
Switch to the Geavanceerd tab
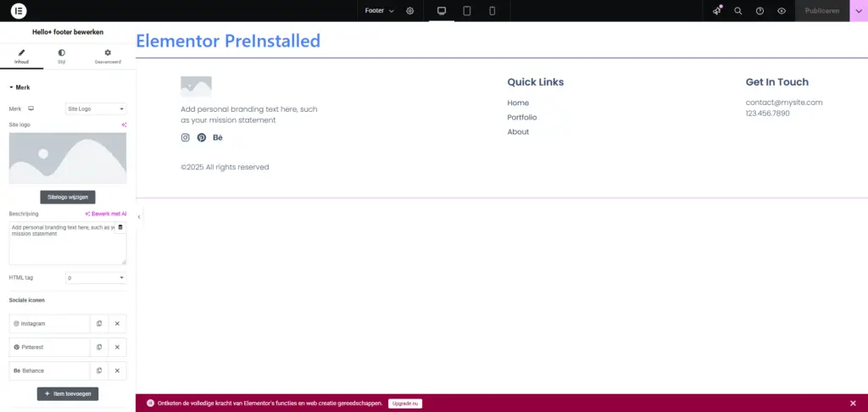[108, 57]
